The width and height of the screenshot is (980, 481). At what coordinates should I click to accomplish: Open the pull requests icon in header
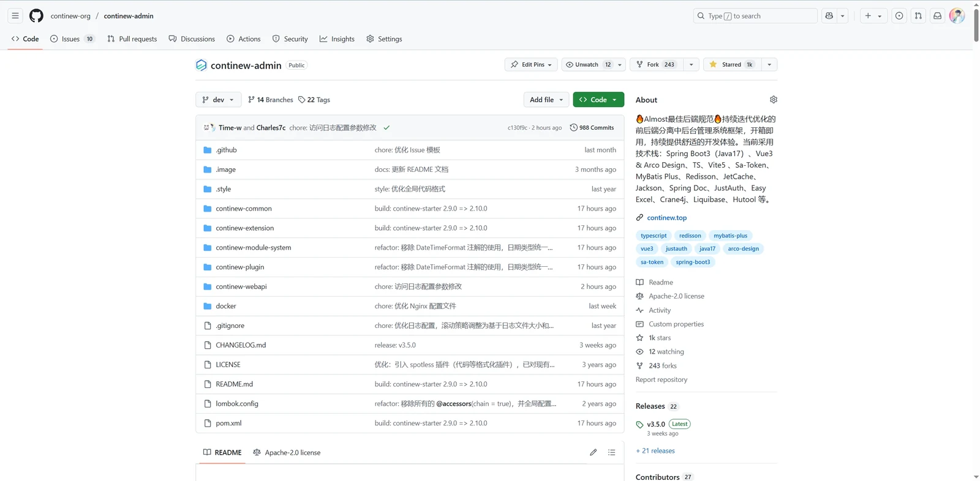918,16
